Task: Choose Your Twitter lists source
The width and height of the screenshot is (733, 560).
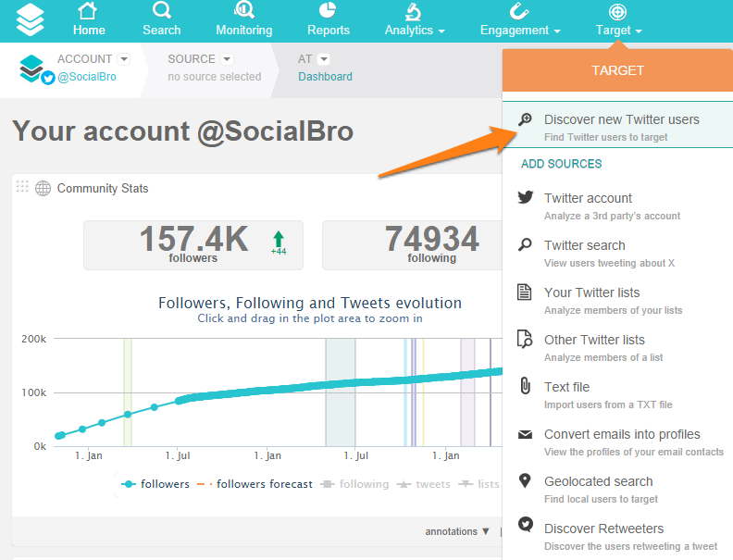Action: pyautogui.click(x=617, y=300)
